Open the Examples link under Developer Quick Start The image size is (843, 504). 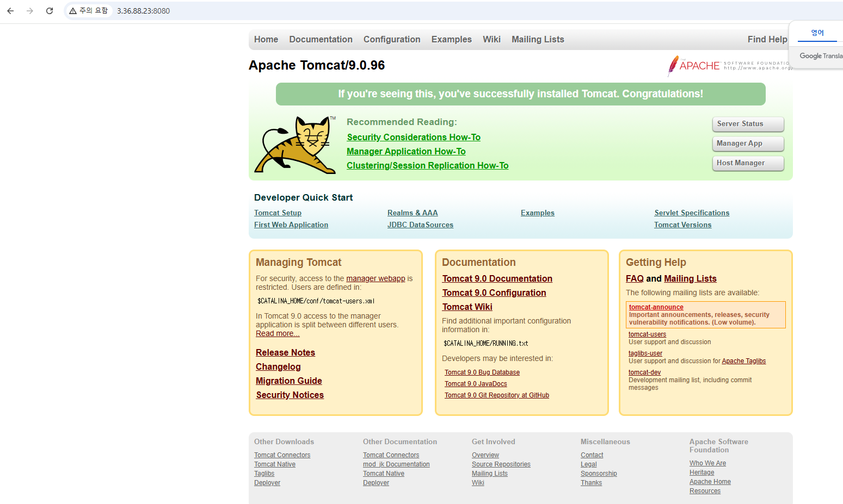(538, 213)
